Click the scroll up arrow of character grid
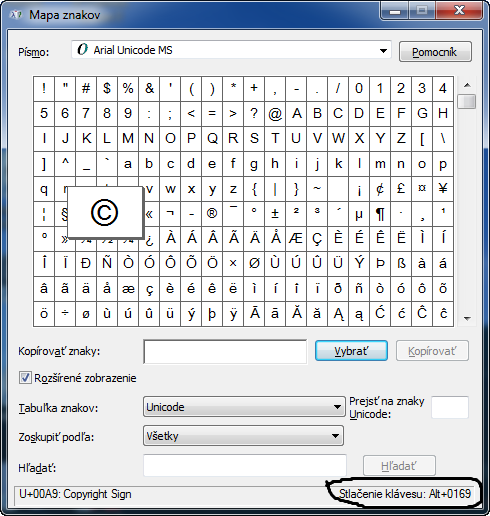The height and width of the screenshot is (516, 490). pyautogui.click(x=467, y=85)
